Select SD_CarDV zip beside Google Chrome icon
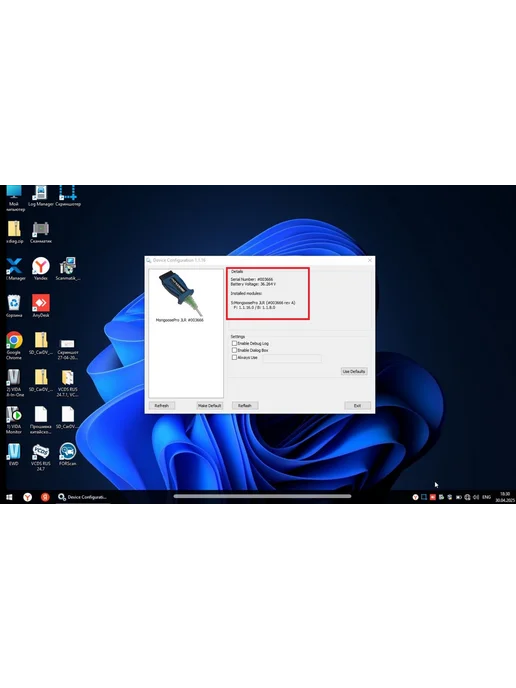 pos(40,343)
